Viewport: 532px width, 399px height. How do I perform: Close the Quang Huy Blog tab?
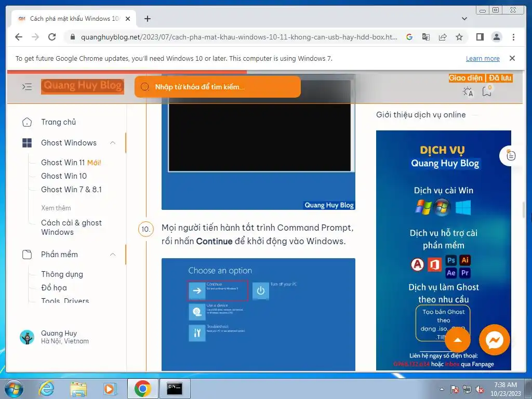[128, 19]
